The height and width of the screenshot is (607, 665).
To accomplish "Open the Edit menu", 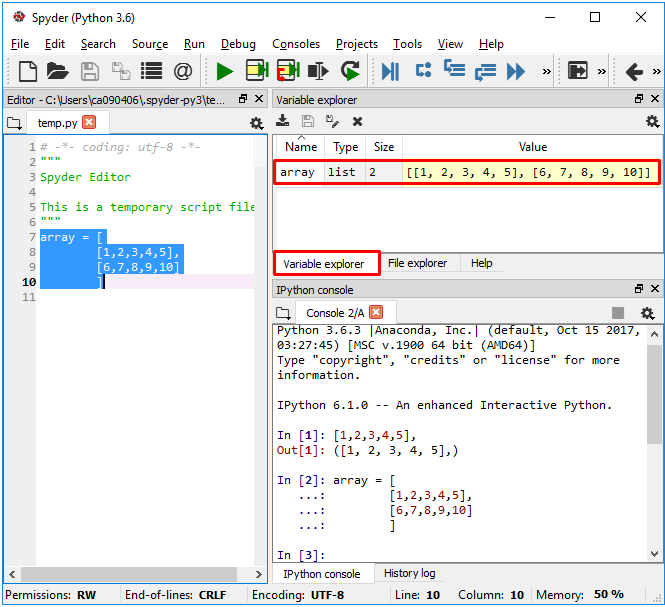I will click(55, 44).
